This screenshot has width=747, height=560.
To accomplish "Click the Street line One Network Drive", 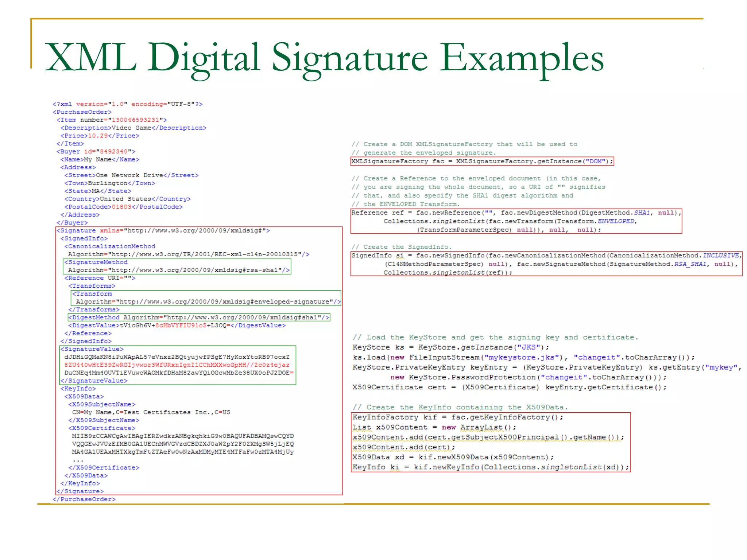I will click(x=132, y=175).
